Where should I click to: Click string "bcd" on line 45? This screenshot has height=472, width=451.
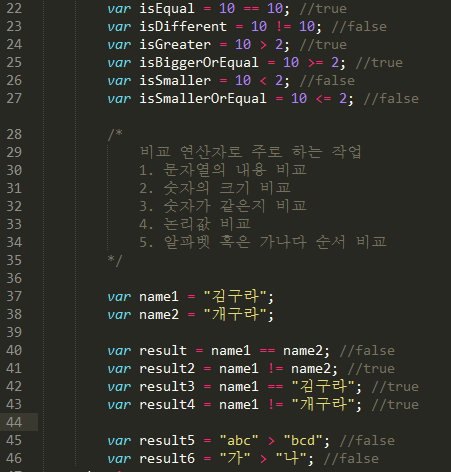(303, 440)
